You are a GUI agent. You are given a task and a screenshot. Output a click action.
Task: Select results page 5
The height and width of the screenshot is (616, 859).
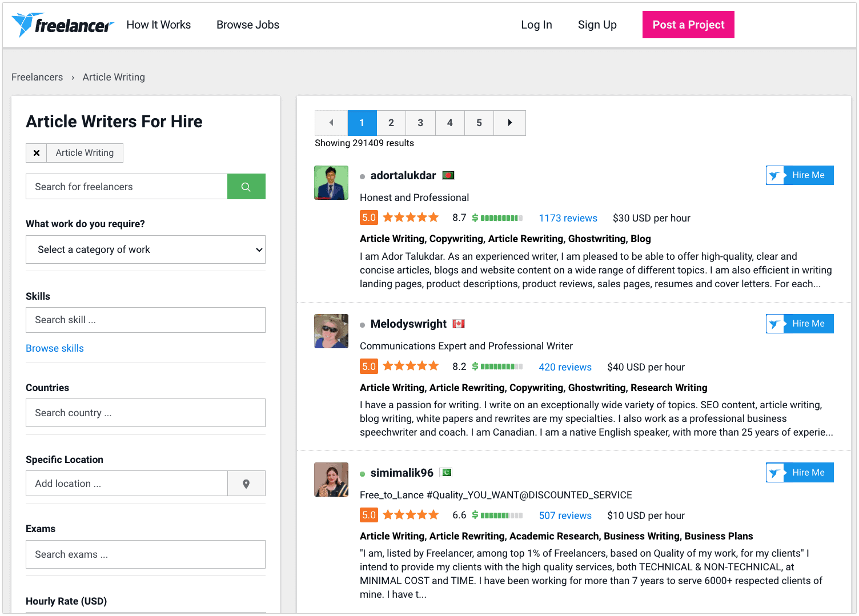click(x=479, y=123)
